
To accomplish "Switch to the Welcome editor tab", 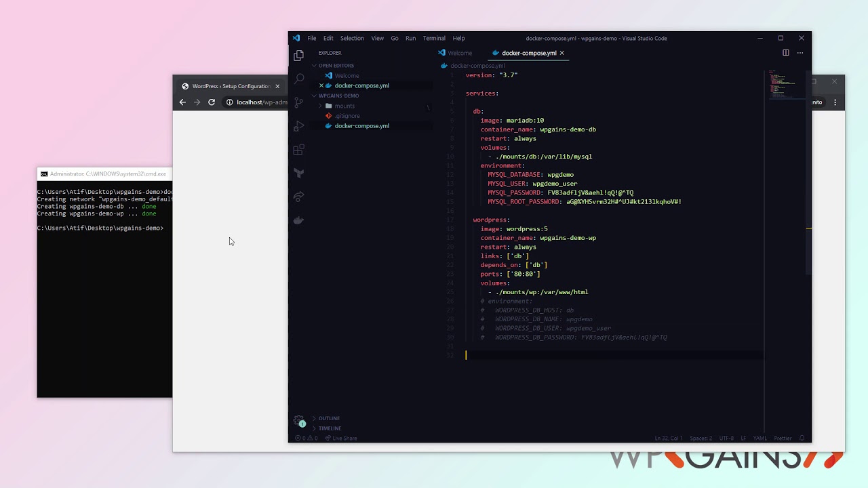I will 459,53.
